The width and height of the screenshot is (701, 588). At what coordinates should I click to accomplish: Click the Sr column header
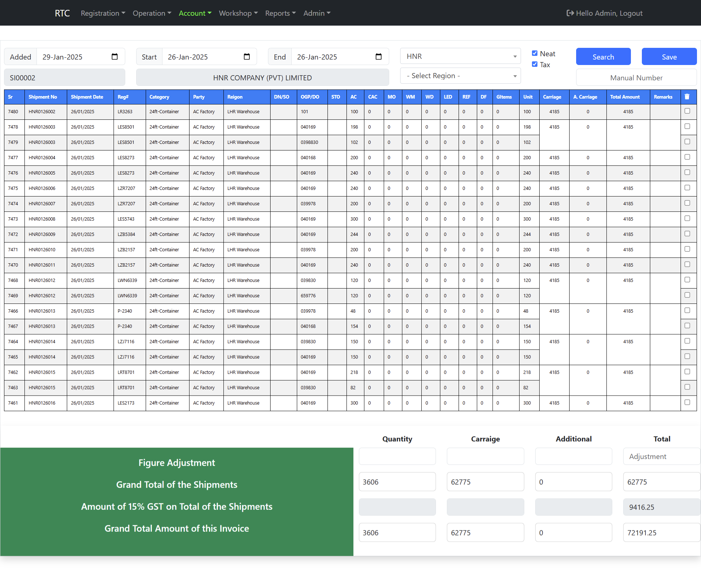coord(10,97)
